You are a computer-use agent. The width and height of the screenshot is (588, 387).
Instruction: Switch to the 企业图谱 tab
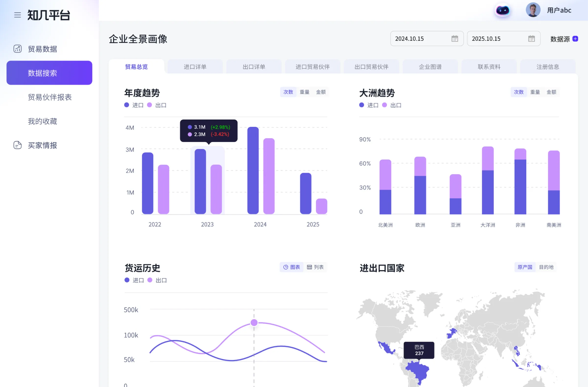(x=430, y=67)
